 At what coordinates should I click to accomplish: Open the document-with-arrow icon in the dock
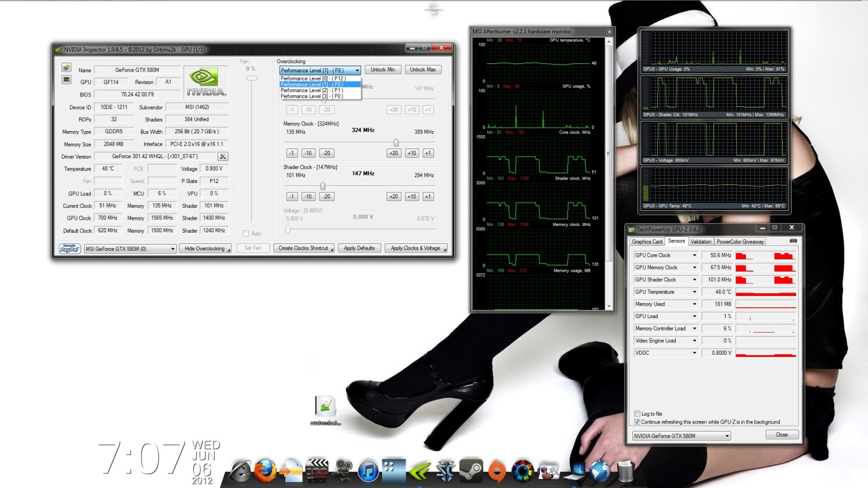pos(292,470)
